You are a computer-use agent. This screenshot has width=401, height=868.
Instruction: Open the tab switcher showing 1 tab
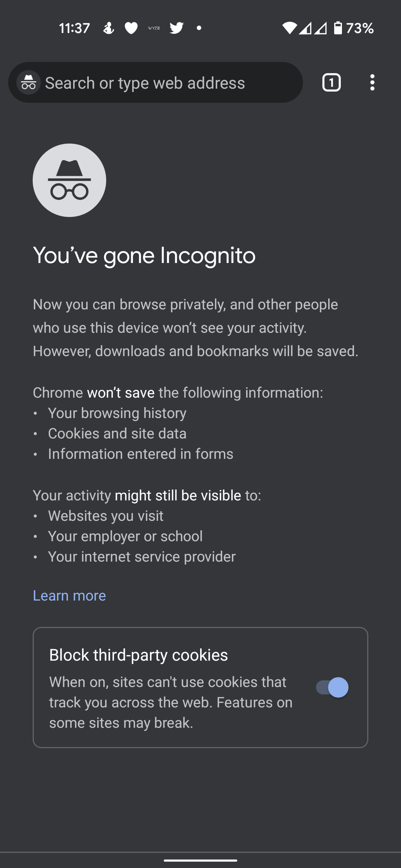(331, 82)
